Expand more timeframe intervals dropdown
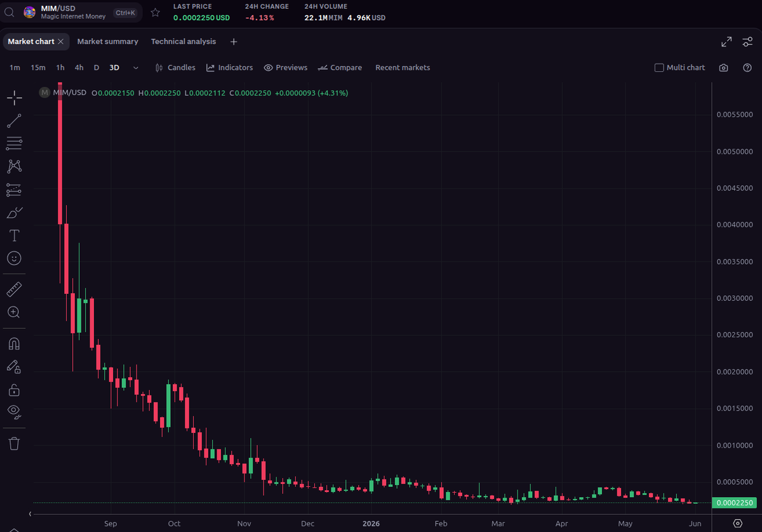762x532 pixels. [x=135, y=67]
